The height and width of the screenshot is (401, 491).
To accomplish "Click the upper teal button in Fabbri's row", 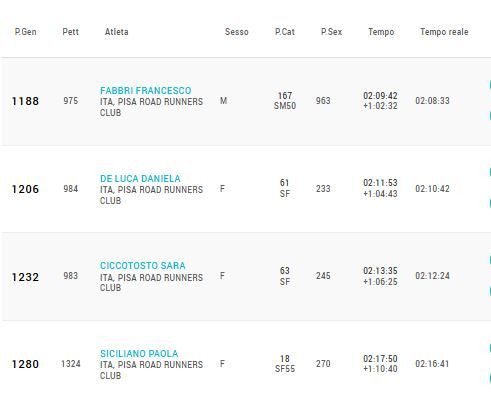I will 490,85.
